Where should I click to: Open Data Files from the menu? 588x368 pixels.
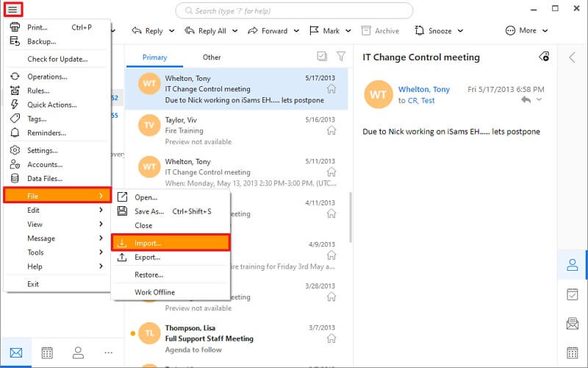(x=57, y=178)
